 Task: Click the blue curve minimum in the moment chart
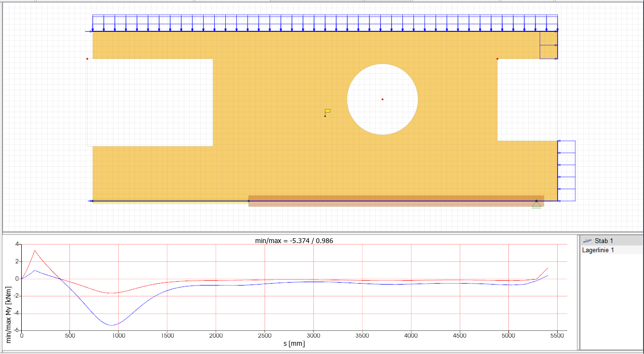click(x=112, y=325)
